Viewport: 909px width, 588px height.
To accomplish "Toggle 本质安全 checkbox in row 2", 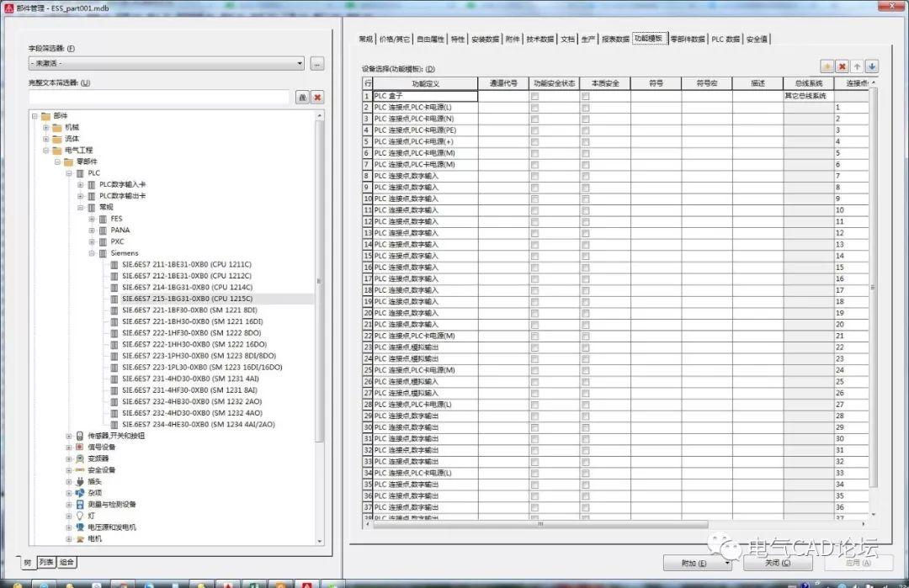I will click(586, 108).
